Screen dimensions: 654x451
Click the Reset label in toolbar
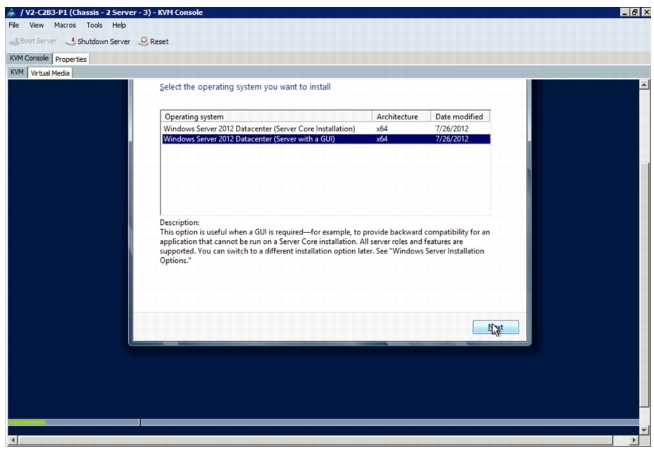click(x=159, y=41)
